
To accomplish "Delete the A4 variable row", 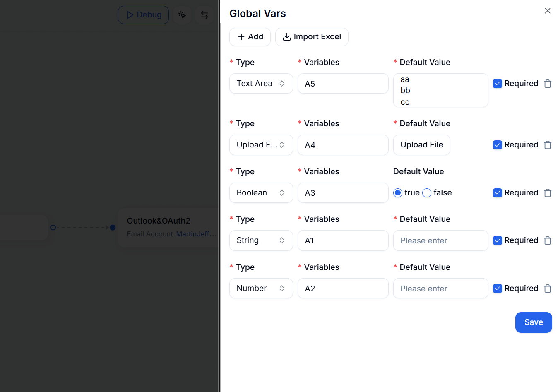I will [547, 145].
